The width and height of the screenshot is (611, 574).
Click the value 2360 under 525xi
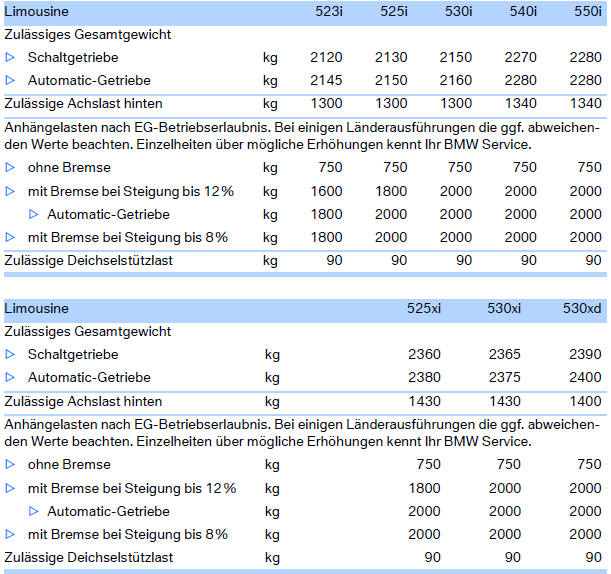pos(424,355)
